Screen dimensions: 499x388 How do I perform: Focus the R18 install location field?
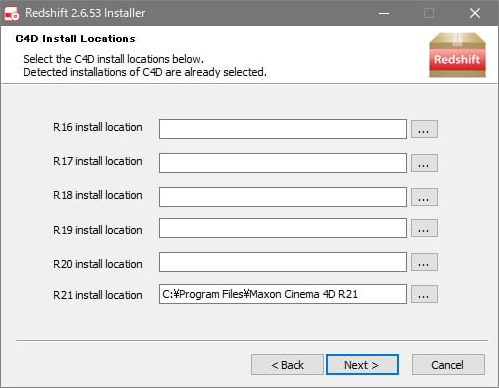(x=283, y=197)
